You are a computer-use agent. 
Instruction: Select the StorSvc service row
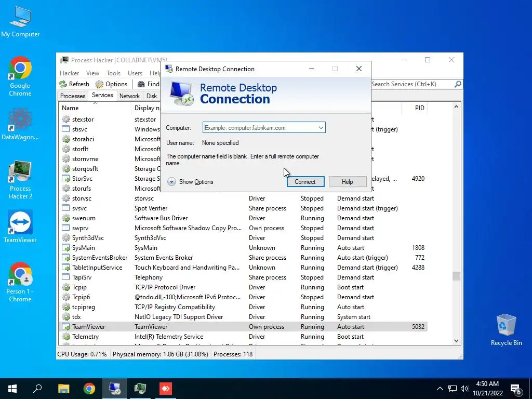[109, 179]
